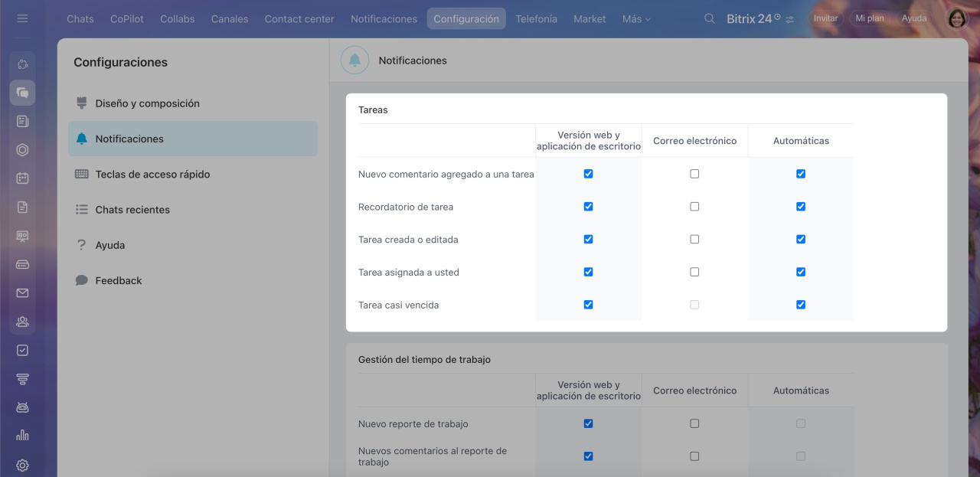Click the Tareas section heading
The width and height of the screenshot is (980, 477).
pos(373,110)
